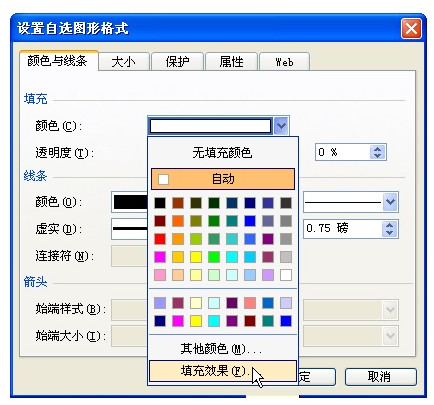Pick the orange swatch in second row
This screenshot has height=405, width=434.
(178, 221)
